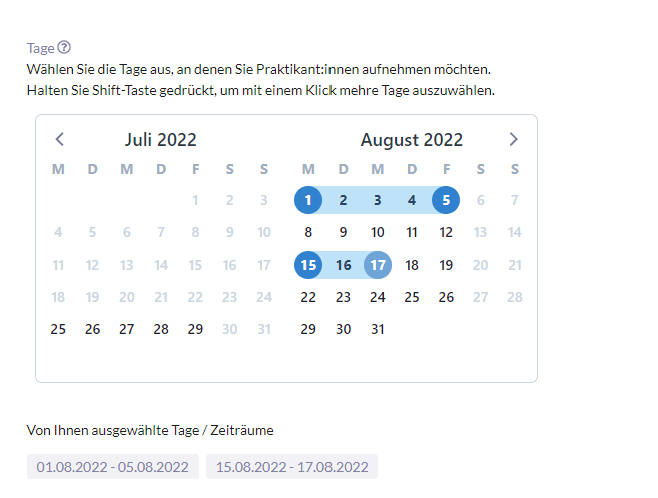Toggle August 5 end-of-range day

[446, 200]
